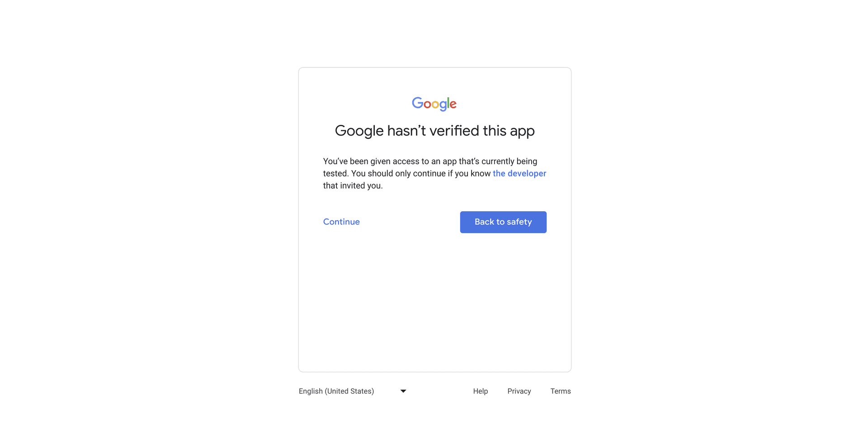The image size is (868, 438).
Task: Click the phrase 'that invited you.'
Action: coord(353,186)
